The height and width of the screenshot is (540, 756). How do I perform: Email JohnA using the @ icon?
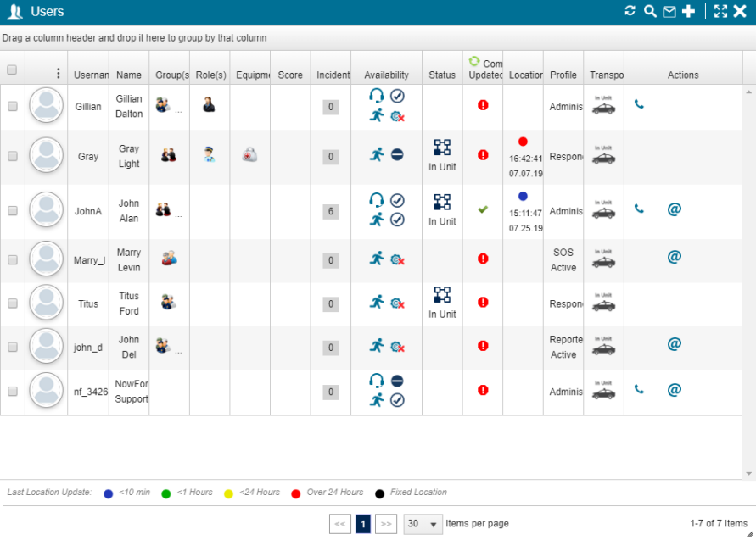click(675, 209)
